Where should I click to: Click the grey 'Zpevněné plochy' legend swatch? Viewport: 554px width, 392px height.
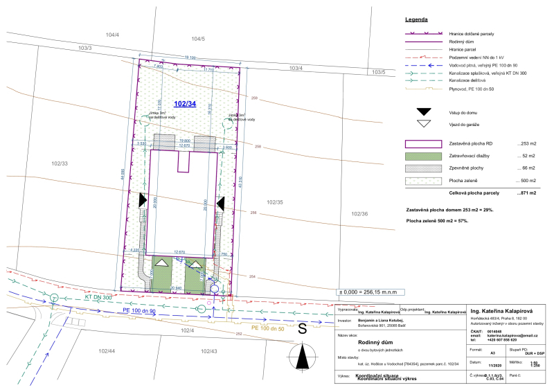[423, 168]
